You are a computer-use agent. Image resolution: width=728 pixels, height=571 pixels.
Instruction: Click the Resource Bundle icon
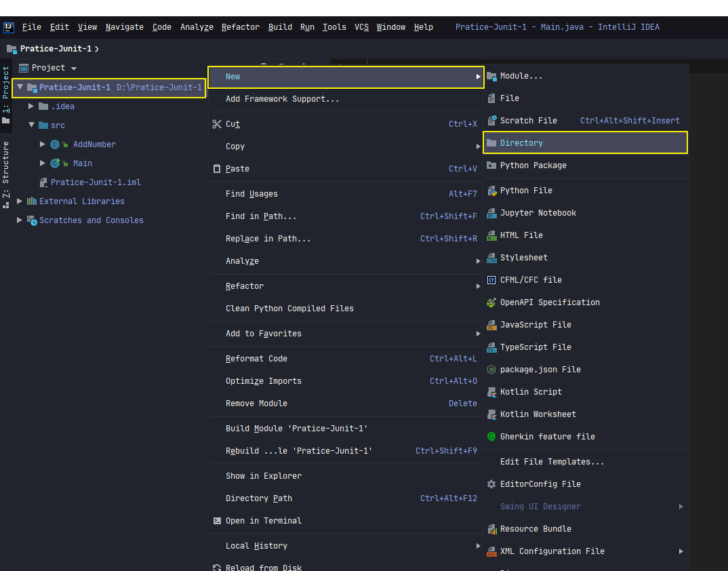pos(491,529)
